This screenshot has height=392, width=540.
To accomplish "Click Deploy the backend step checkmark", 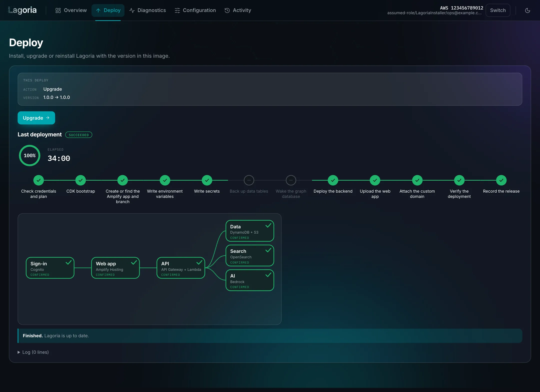I will click(x=333, y=180).
